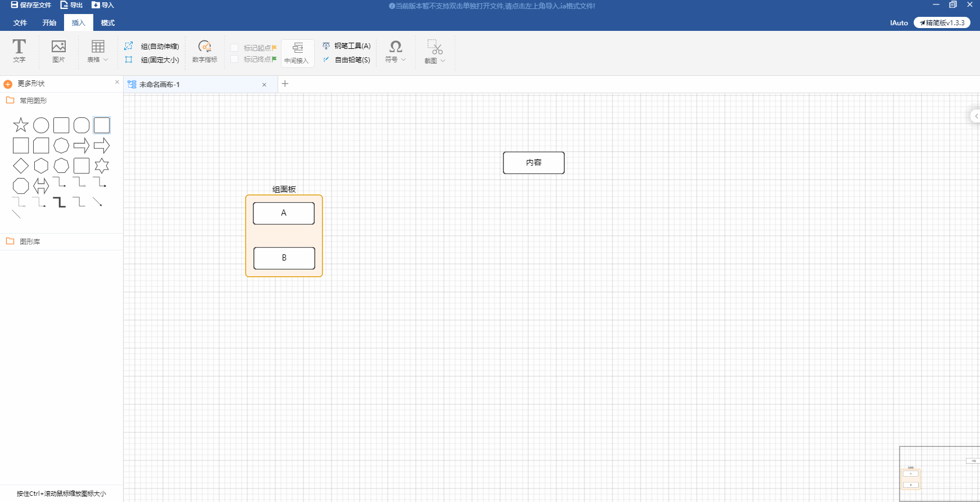Click the 组面板 group title

[x=284, y=189]
